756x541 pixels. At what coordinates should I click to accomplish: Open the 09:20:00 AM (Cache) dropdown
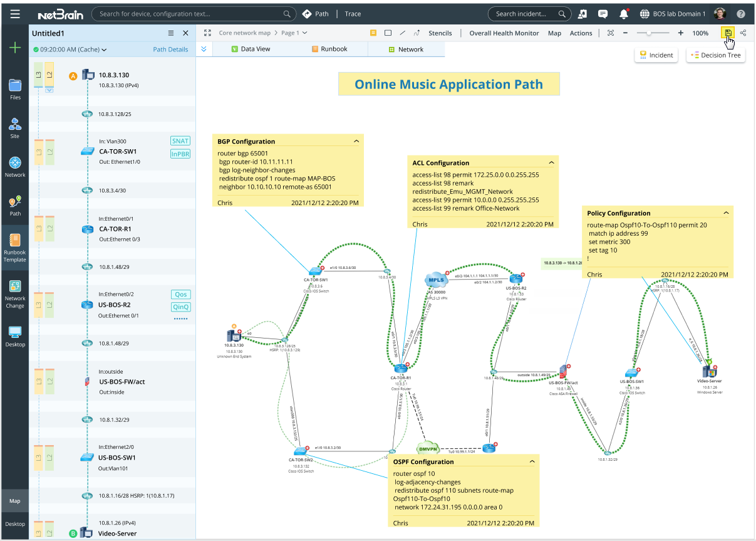click(x=71, y=49)
